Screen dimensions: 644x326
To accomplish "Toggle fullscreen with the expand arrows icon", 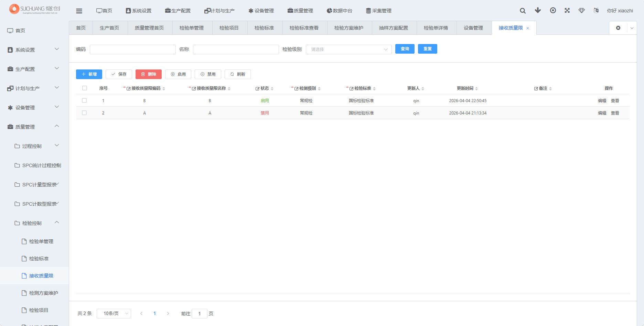I will pos(567,10).
